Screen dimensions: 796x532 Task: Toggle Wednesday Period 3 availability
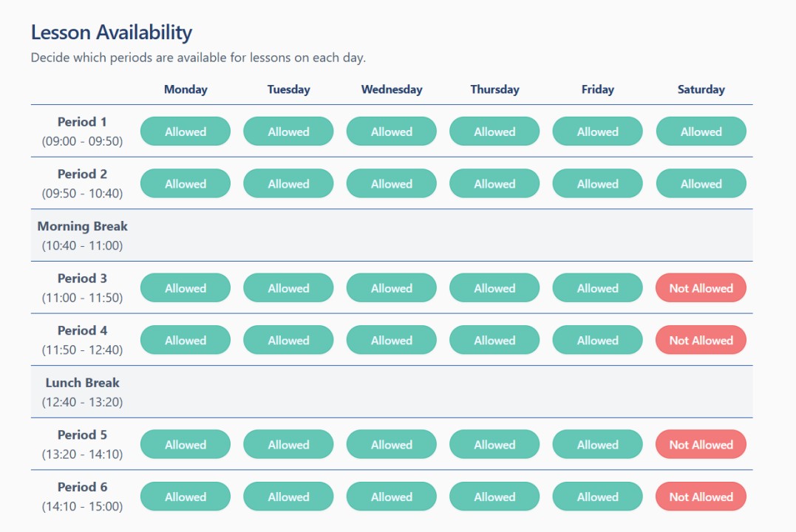point(391,287)
